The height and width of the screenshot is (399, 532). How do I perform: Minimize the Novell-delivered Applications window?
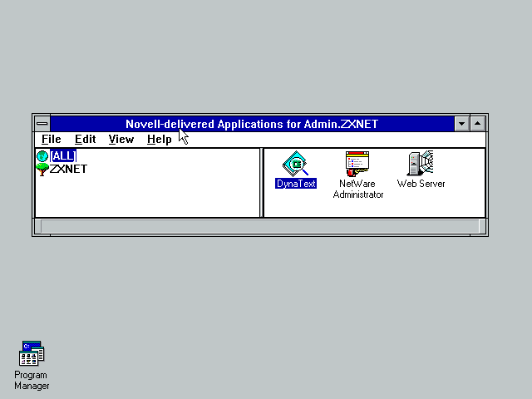462,124
